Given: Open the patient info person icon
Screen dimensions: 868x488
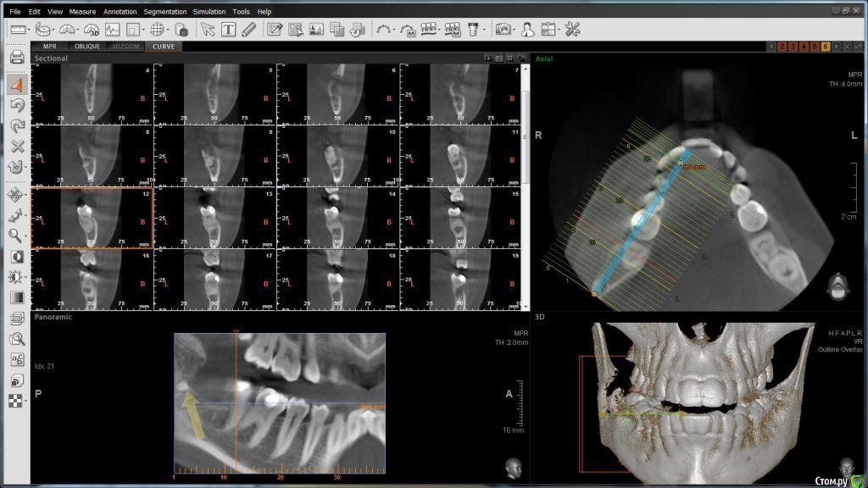Looking at the screenshot, I should coord(527,30).
